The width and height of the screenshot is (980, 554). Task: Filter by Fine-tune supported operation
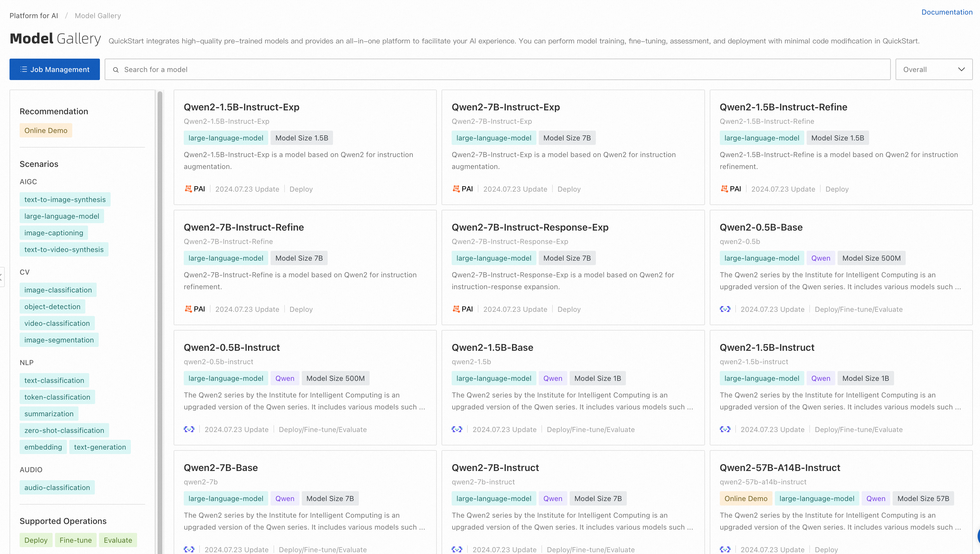click(x=76, y=540)
